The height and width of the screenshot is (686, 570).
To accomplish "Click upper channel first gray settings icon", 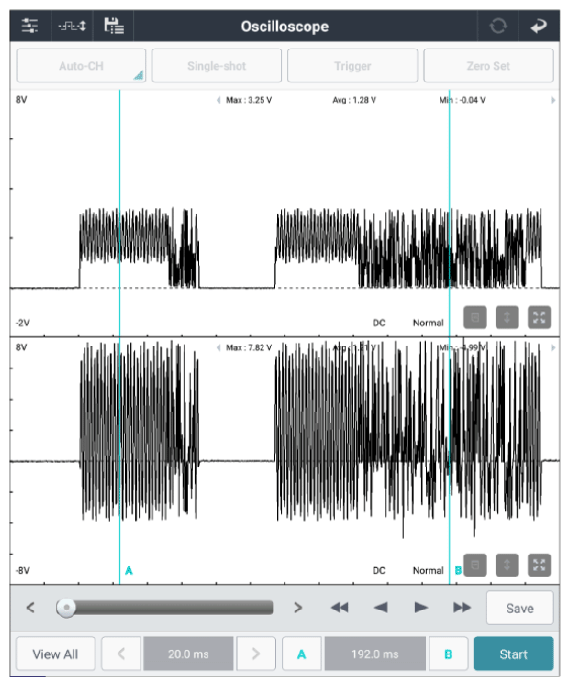I will coord(475,317).
